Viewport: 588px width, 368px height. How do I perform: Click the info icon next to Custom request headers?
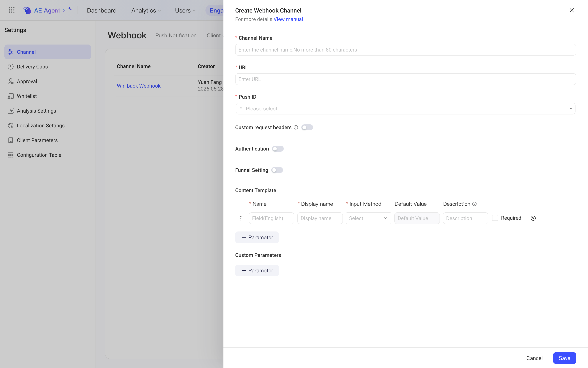tap(296, 127)
